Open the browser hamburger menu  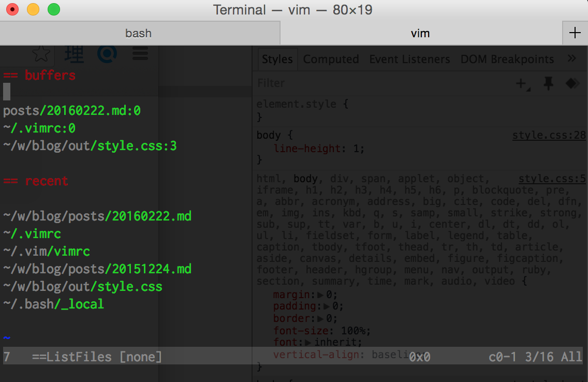click(140, 53)
